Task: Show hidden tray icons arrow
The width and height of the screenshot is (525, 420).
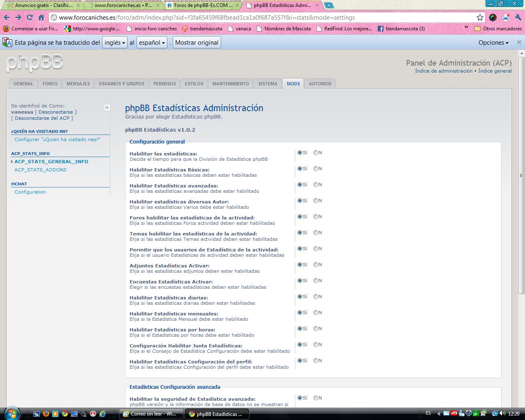Action: click(x=439, y=413)
